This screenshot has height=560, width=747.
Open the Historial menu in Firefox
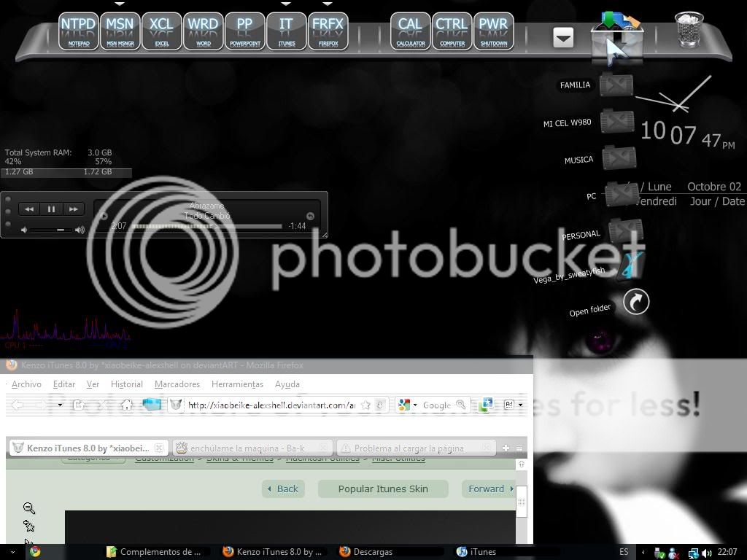pyautogui.click(x=127, y=384)
